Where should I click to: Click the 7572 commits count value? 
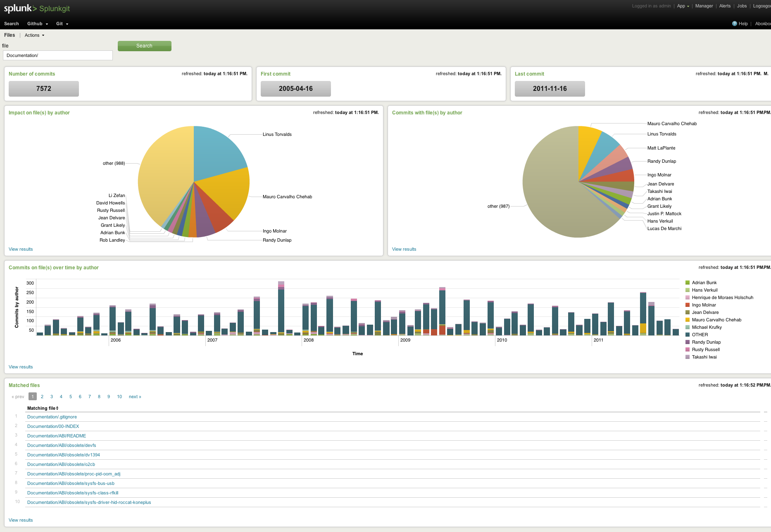(44, 88)
